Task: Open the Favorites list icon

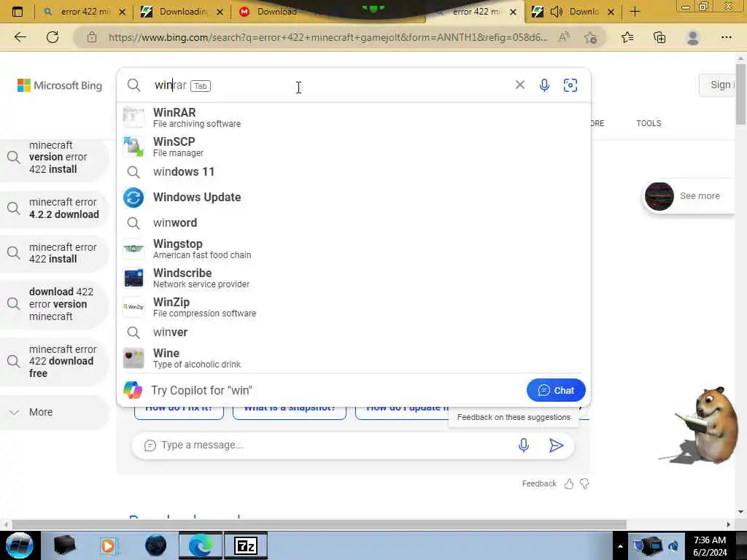Action: 627,37
